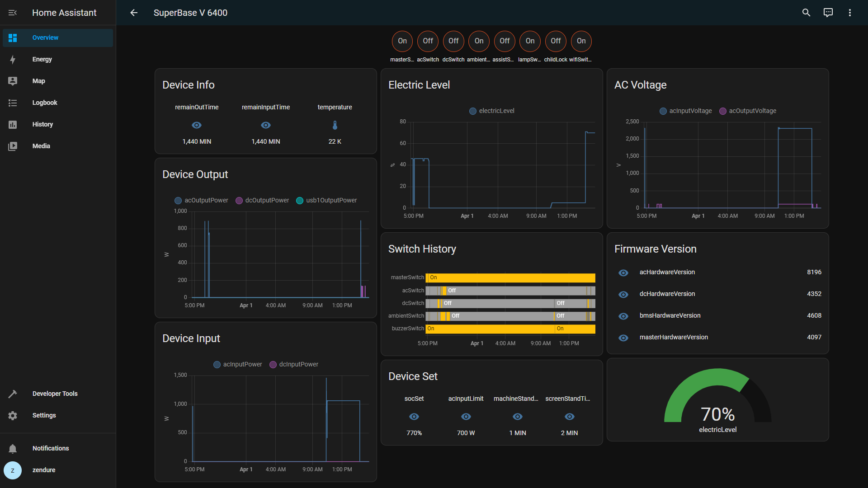
Task: Toggle the acSwitch Off badge
Action: click(x=428, y=41)
